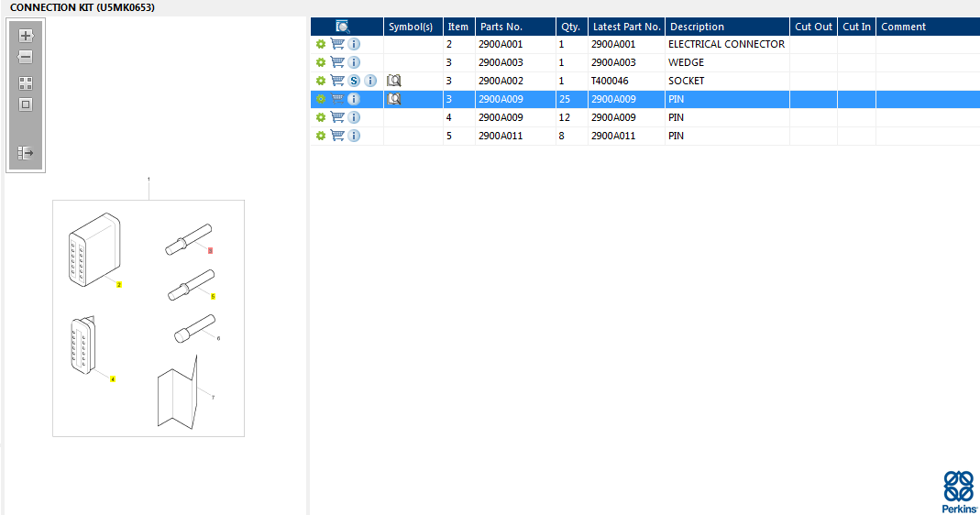Click the search icon in table header
Screen dimensions: 980x515
coord(343,27)
